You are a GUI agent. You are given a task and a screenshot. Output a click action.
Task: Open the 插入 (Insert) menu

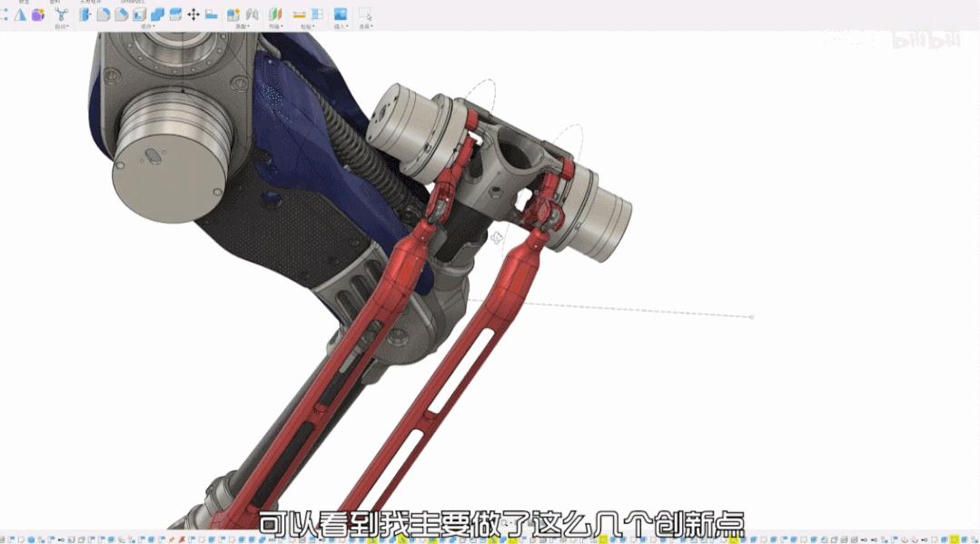click(341, 26)
